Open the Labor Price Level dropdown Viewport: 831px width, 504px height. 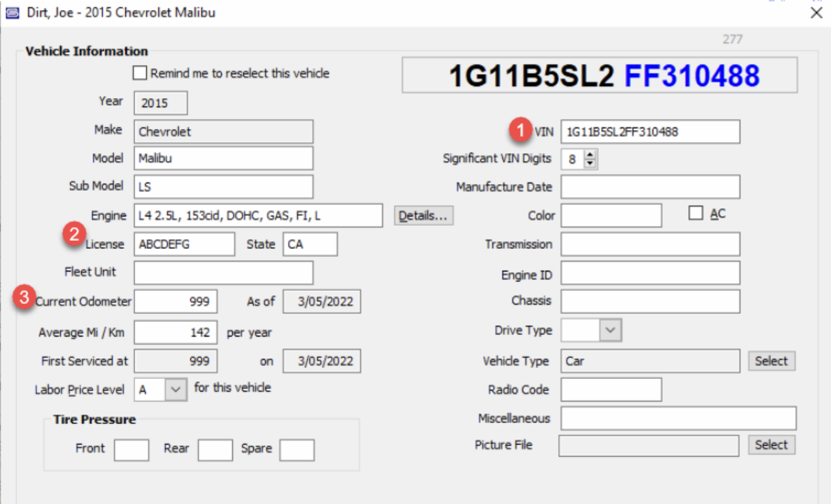pyautogui.click(x=176, y=390)
